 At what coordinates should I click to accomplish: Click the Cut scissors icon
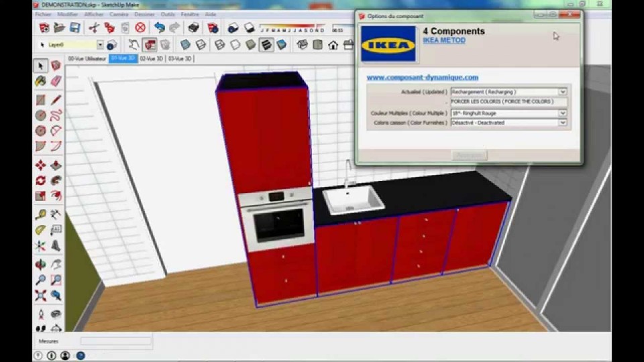pos(94,27)
